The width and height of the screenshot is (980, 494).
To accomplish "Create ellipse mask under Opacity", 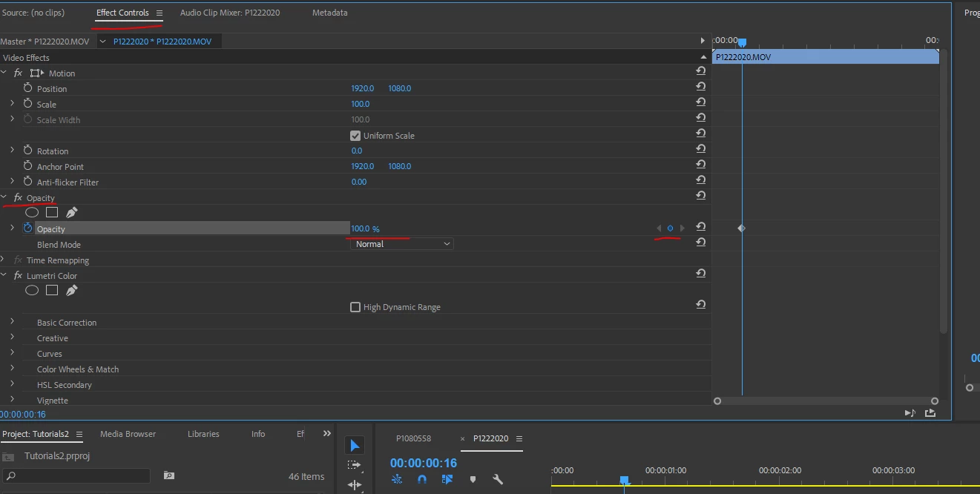I will [32, 213].
